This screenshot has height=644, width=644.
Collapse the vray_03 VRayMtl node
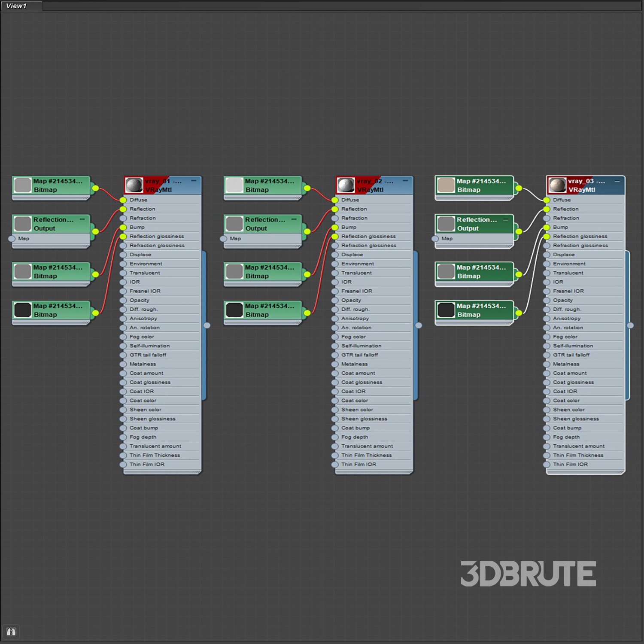(x=617, y=181)
